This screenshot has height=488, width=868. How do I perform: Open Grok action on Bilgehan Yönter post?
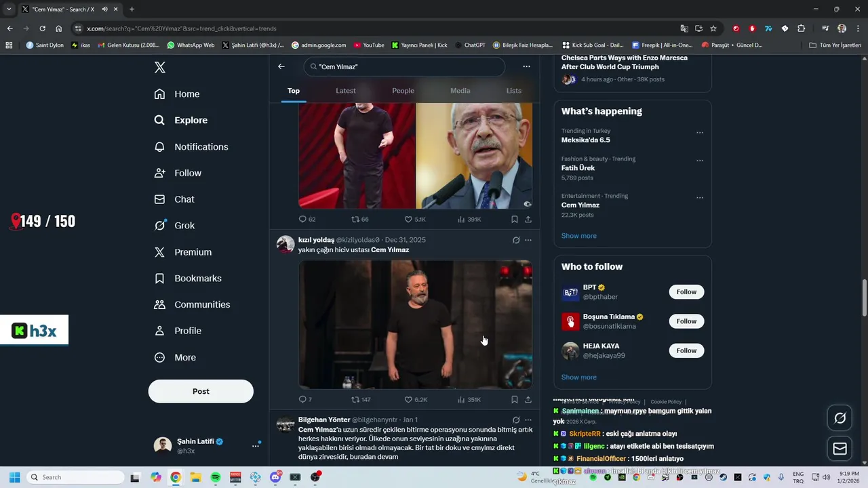516,420
